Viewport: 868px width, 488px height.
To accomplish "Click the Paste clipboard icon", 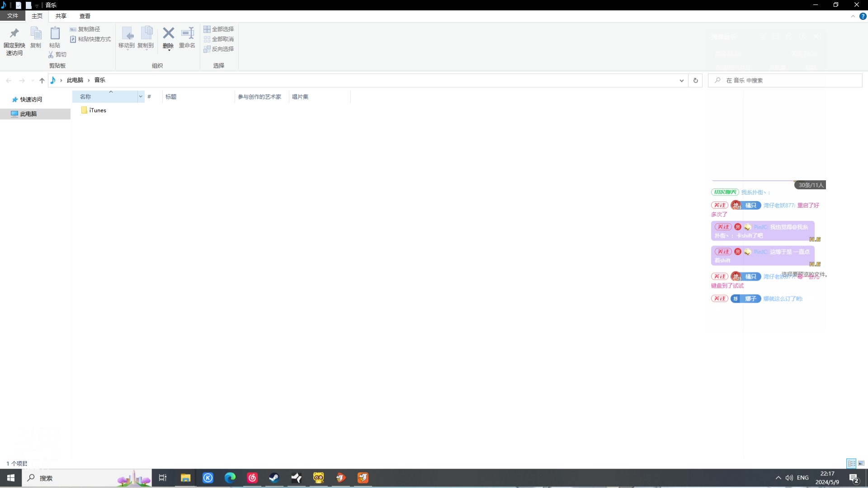I will [55, 34].
